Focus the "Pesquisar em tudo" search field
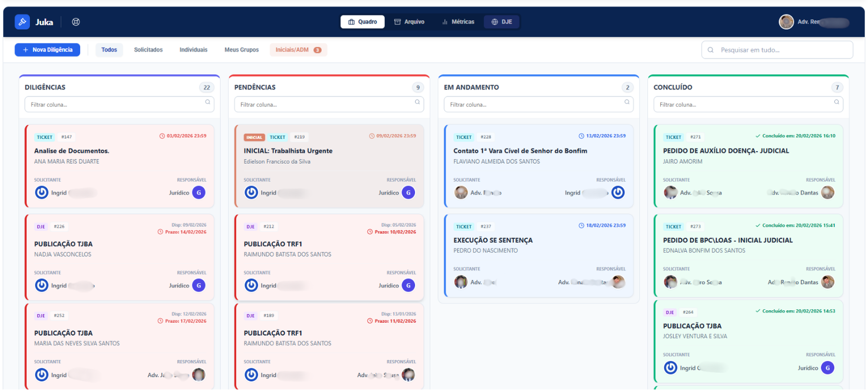Screen dimensions: 868x390 (781, 50)
